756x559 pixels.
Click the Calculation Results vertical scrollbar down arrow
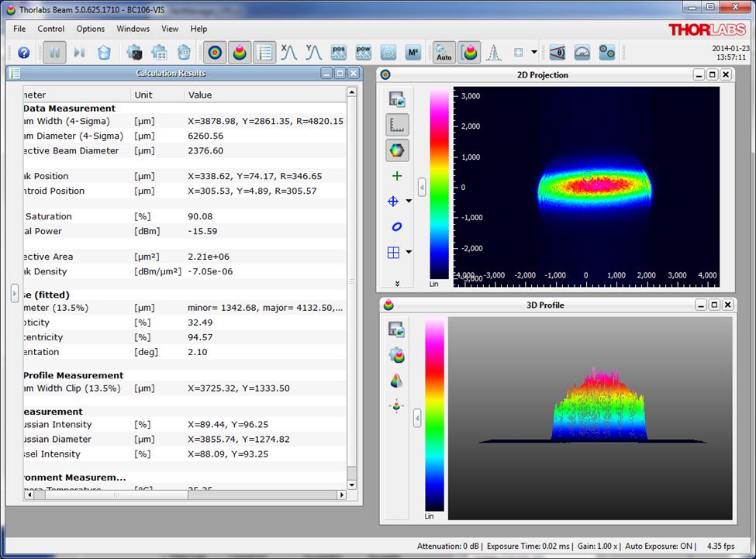(x=351, y=485)
